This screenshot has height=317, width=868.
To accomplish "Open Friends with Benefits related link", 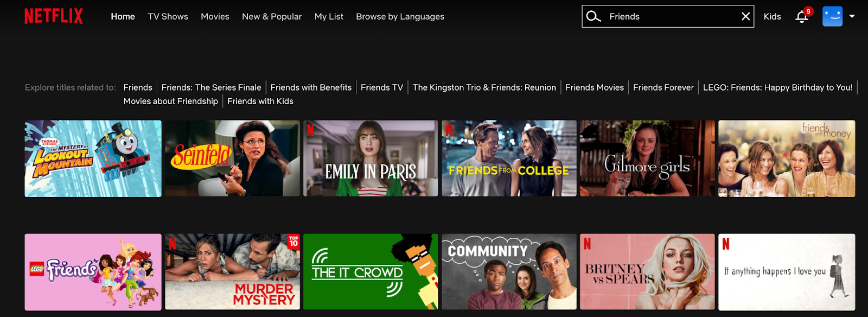I will tap(311, 87).
